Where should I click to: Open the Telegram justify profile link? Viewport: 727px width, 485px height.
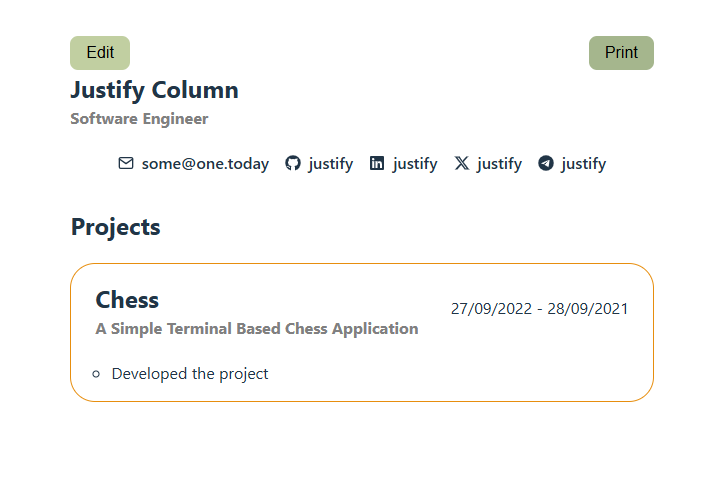click(584, 164)
